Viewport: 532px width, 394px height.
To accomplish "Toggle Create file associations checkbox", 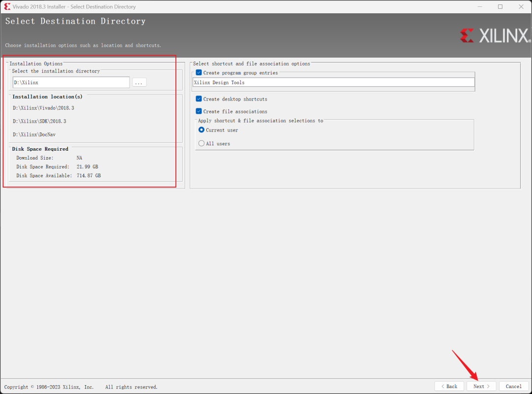I will tap(199, 111).
